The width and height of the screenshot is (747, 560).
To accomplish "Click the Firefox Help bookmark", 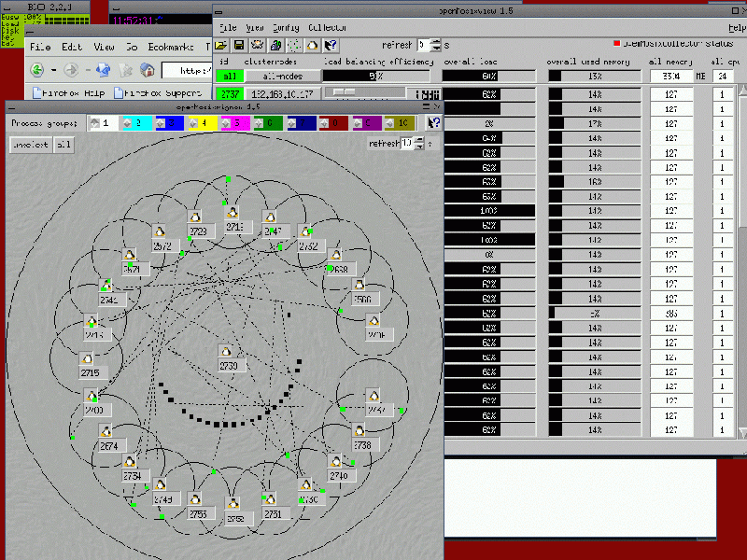I will point(69,92).
